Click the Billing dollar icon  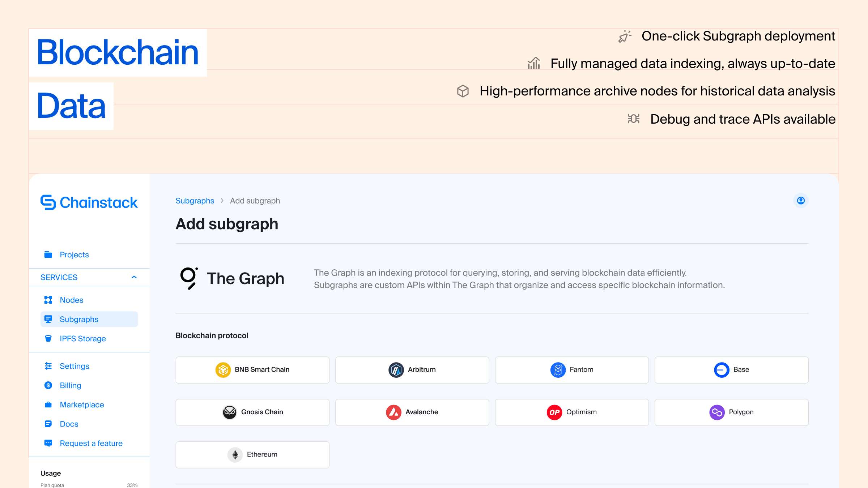[x=48, y=385]
